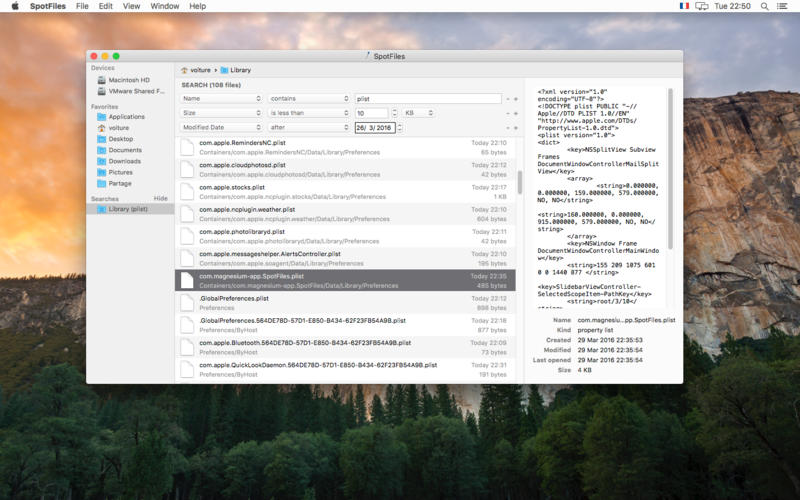800x500 pixels.
Task: Open the SpotFiles app menu
Action: click(x=47, y=6)
